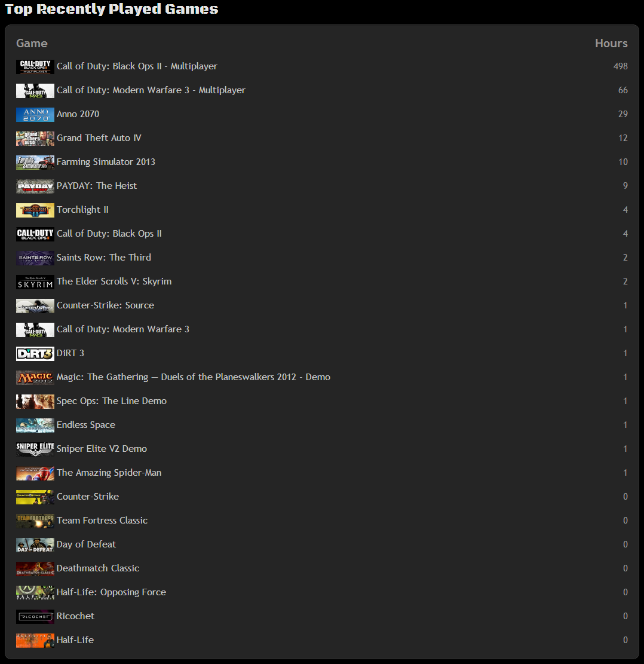Click the Saints Row: The Third title

tap(104, 258)
